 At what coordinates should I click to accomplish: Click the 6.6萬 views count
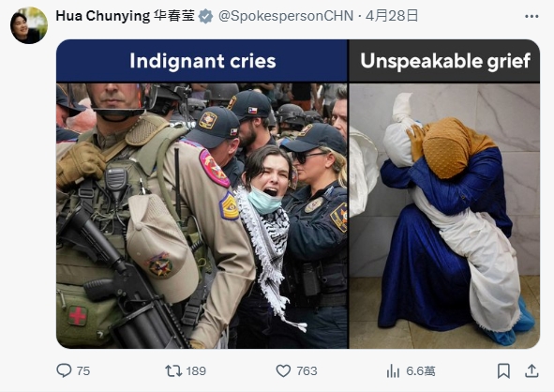click(x=421, y=371)
